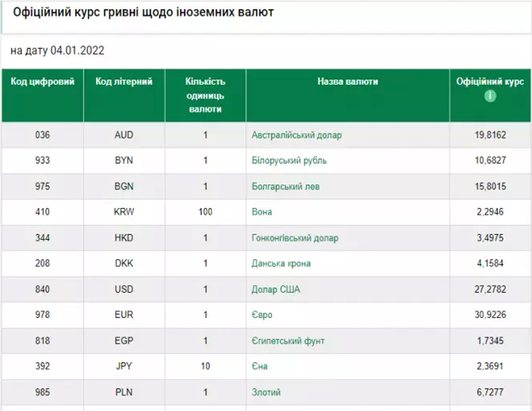Open the Єгипетський фунт link
This screenshot has width=532, height=411.
click(x=288, y=341)
